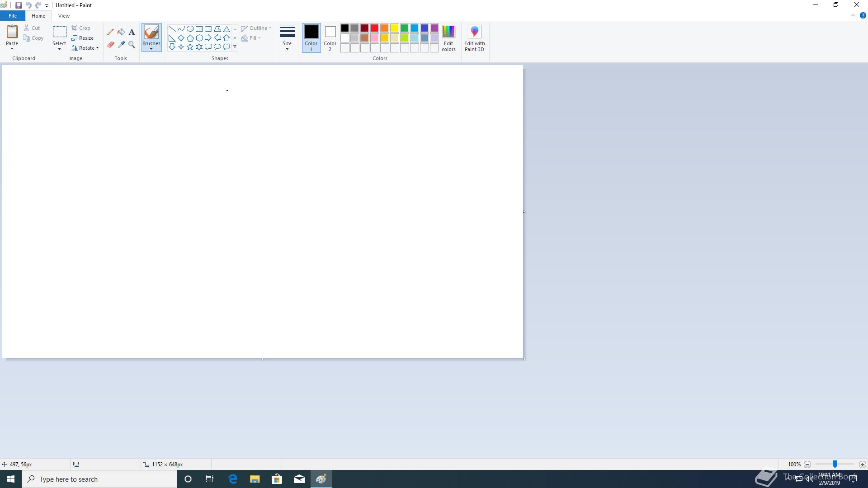868x488 pixels.
Task: Switch to the View tab
Action: 64,16
